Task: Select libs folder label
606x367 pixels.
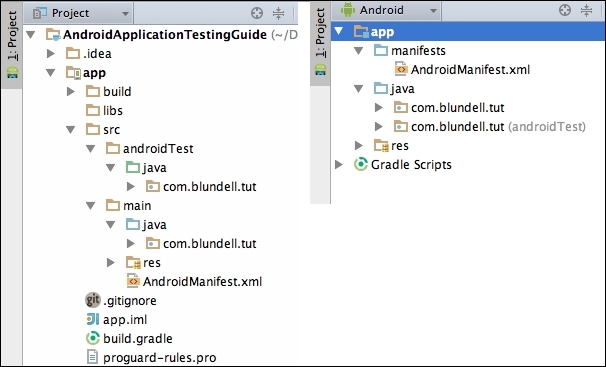Action: (x=113, y=110)
